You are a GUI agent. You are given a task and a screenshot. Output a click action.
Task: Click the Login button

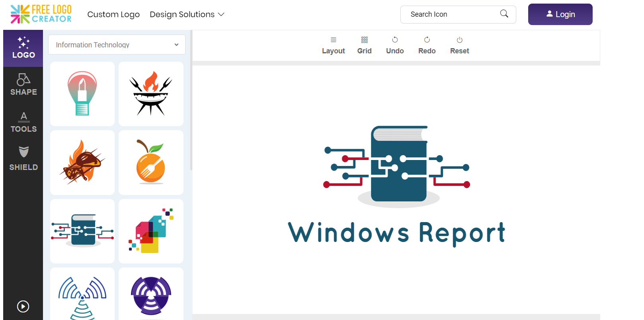560,14
